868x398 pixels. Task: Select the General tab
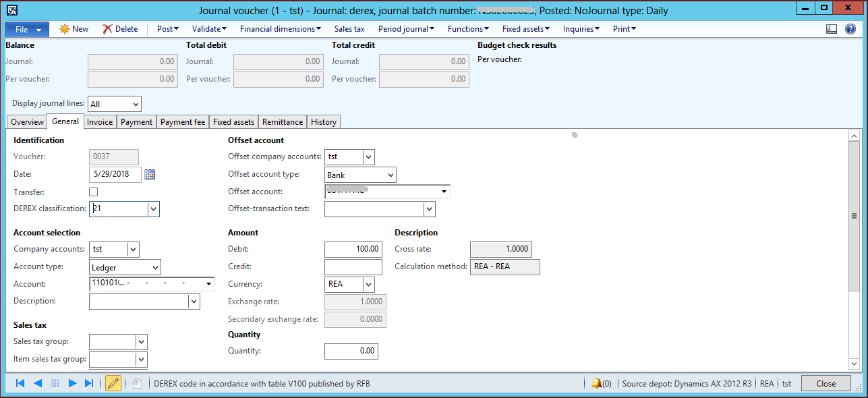[x=65, y=121]
